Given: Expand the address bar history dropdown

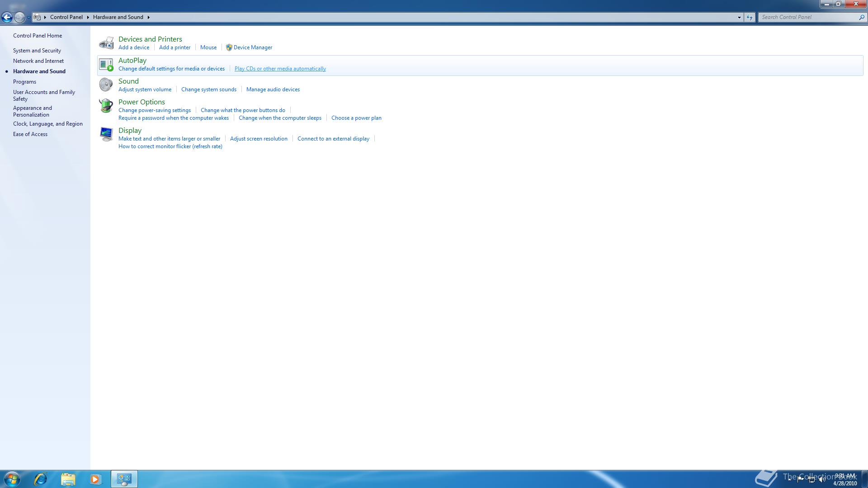Looking at the screenshot, I should pos(739,17).
